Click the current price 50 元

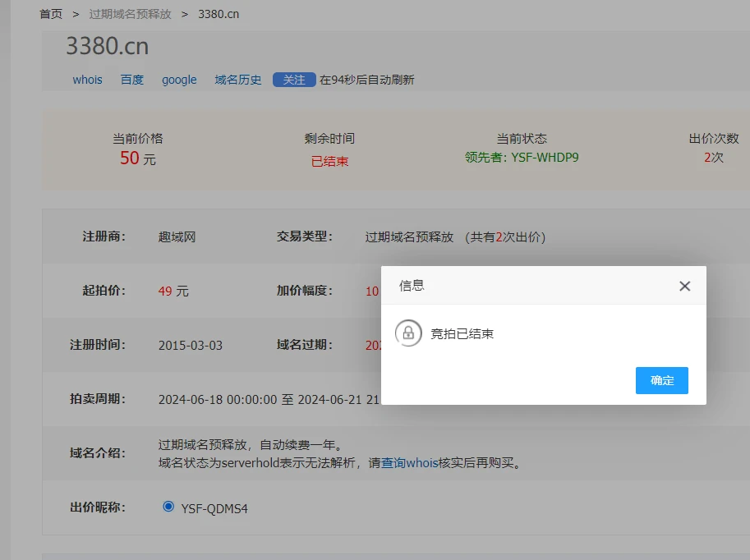coord(137,158)
